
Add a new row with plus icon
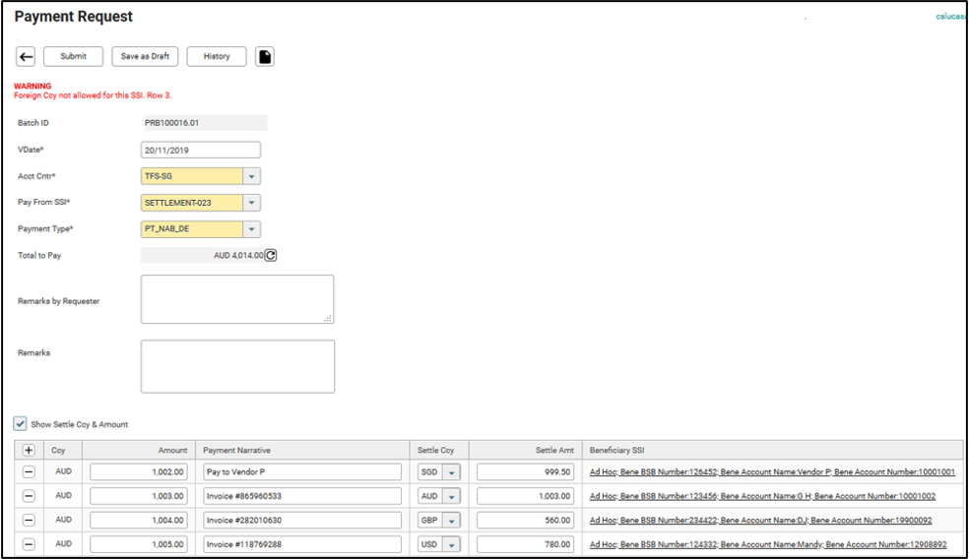(29, 450)
